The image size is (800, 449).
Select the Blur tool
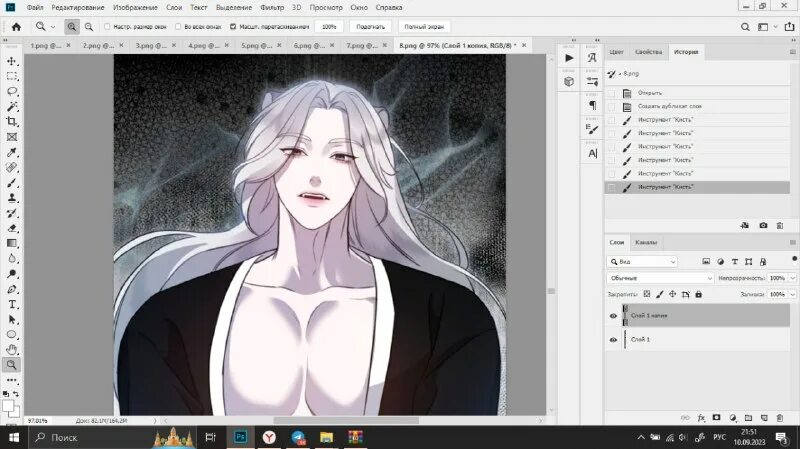point(12,259)
